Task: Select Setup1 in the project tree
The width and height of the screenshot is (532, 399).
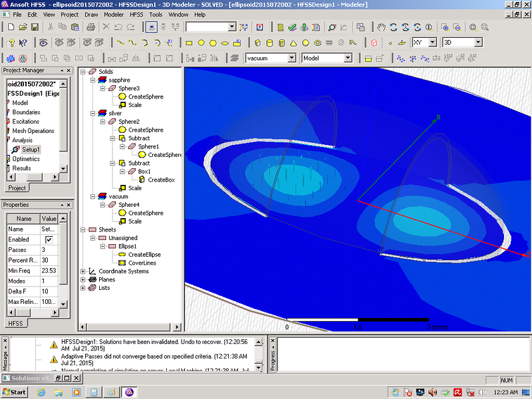Action: (x=31, y=150)
